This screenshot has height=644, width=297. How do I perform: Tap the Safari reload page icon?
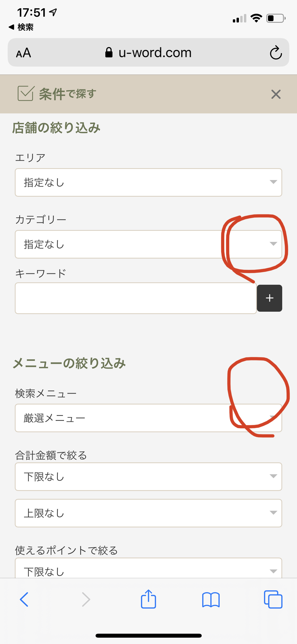pyautogui.click(x=276, y=53)
